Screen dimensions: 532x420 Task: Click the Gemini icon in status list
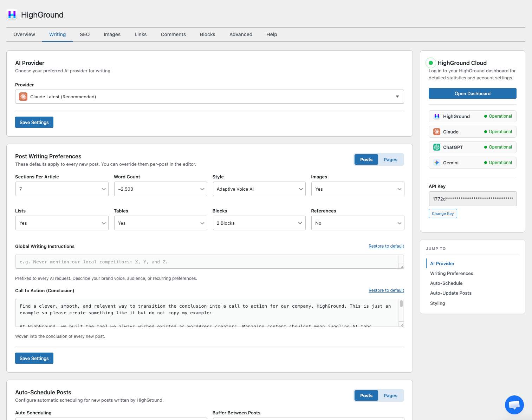click(x=436, y=163)
